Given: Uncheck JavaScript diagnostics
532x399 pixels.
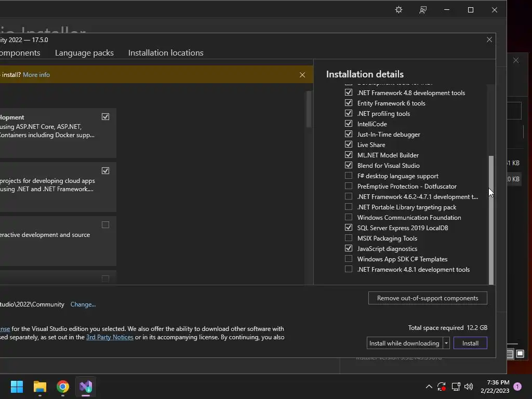Looking at the screenshot, I should pyautogui.click(x=349, y=248).
